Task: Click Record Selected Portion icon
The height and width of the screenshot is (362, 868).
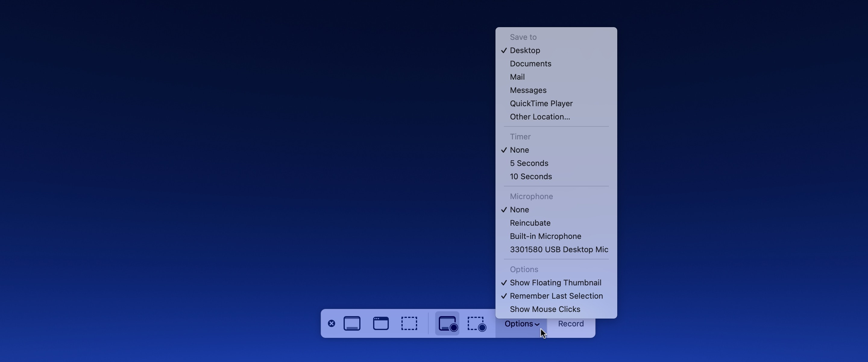Action: coord(476,324)
